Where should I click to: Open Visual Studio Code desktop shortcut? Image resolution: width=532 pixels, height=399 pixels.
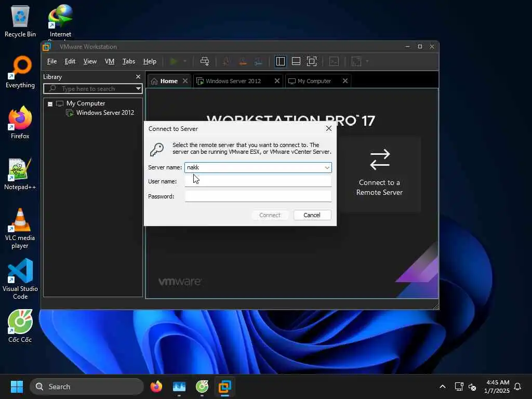[x=20, y=279]
